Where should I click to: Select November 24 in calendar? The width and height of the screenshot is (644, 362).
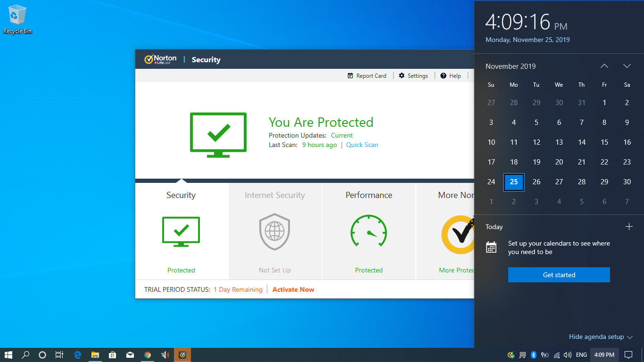click(x=491, y=182)
